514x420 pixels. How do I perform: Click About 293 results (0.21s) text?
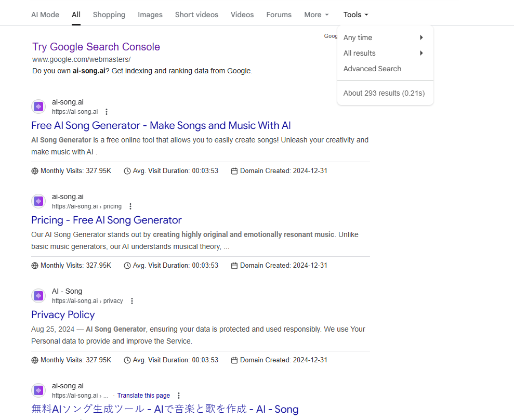[384, 93]
